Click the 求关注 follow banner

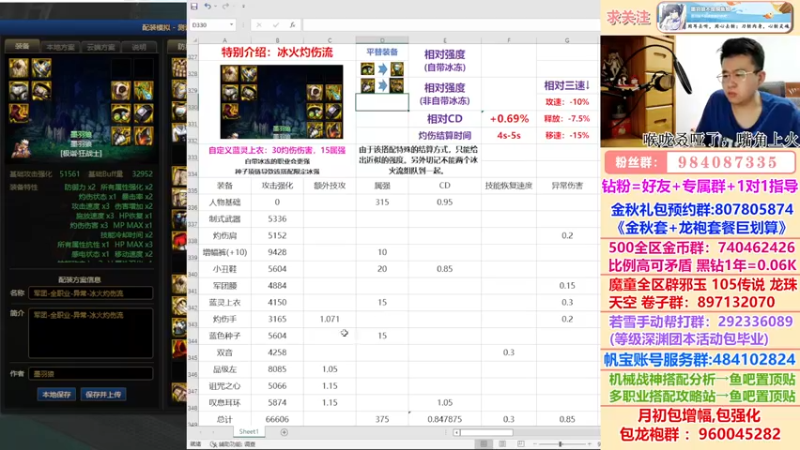click(x=628, y=18)
